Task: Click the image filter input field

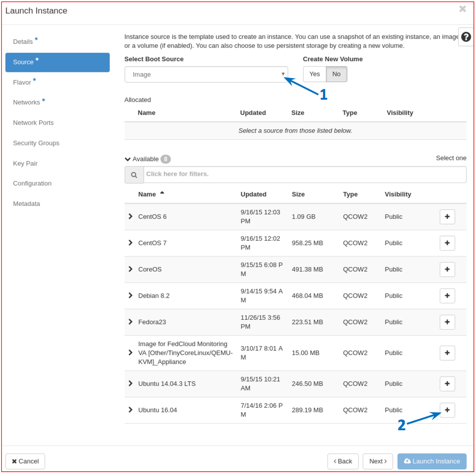Action: (304, 174)
